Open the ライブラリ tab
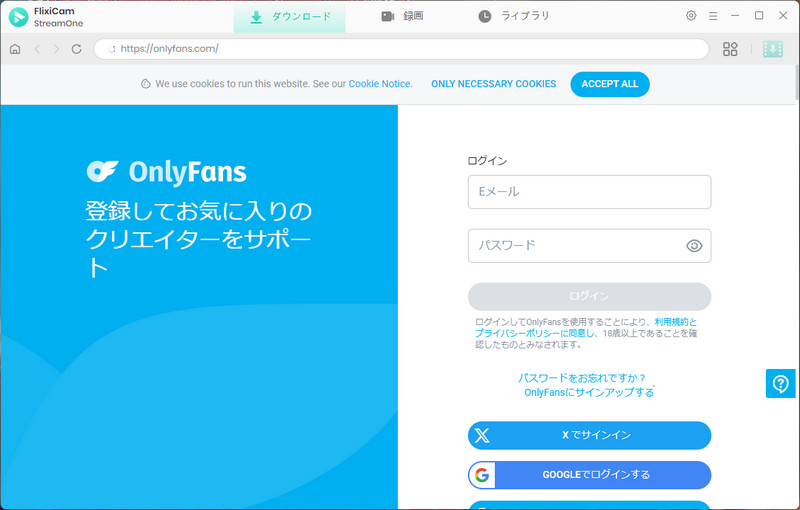The height and width of the screenshot is (510, 800). point(513,16)
